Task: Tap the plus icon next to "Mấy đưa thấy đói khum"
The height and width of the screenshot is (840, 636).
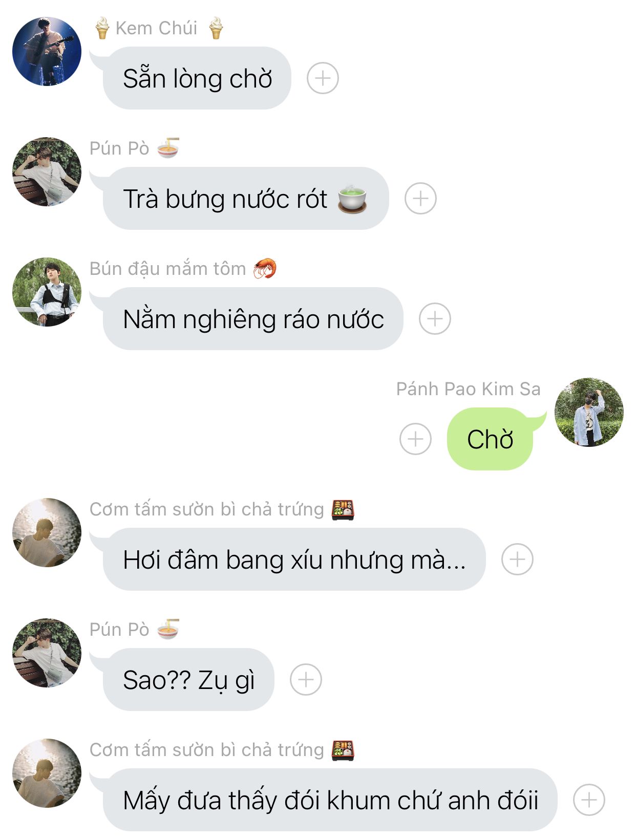Action: click(x=589, y=800)
